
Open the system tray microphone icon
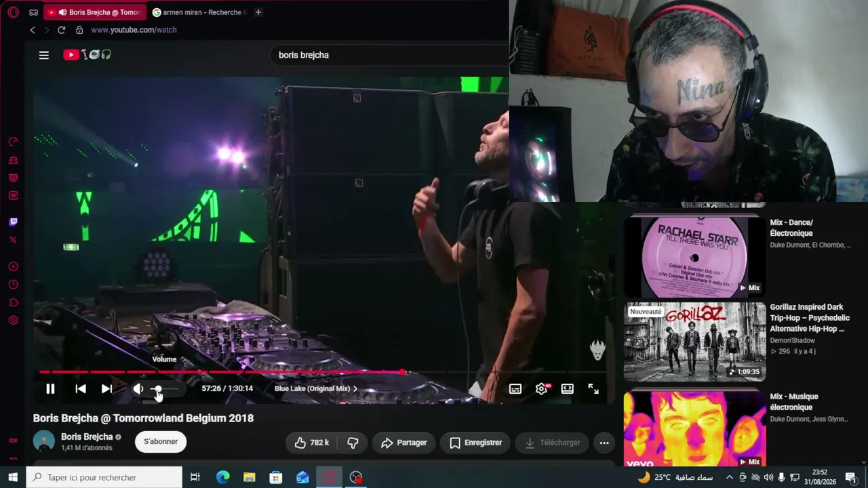pyautogui.click(x=782, y=477)
